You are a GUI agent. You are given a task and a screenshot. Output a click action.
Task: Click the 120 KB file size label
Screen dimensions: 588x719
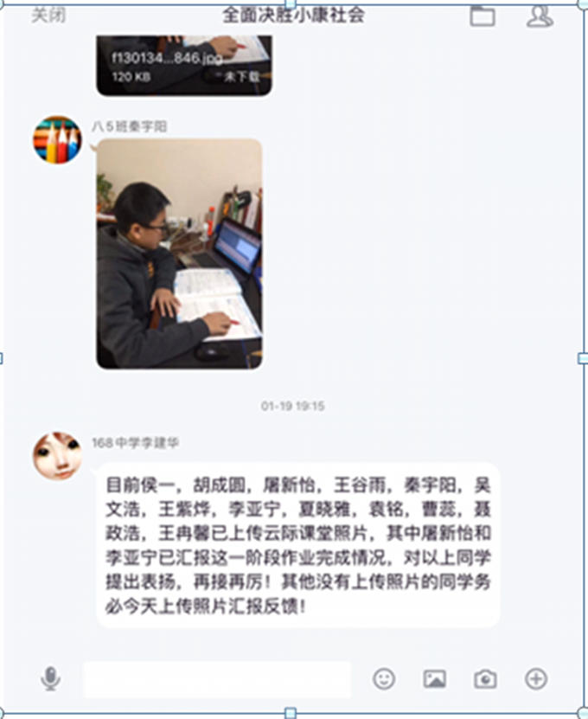pos(131,77)
